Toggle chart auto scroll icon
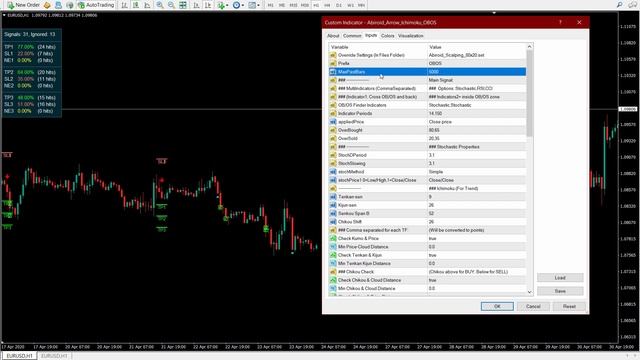The height and width of the screenshot is (360, 640). pyautogui.click(x=196, y=5)
